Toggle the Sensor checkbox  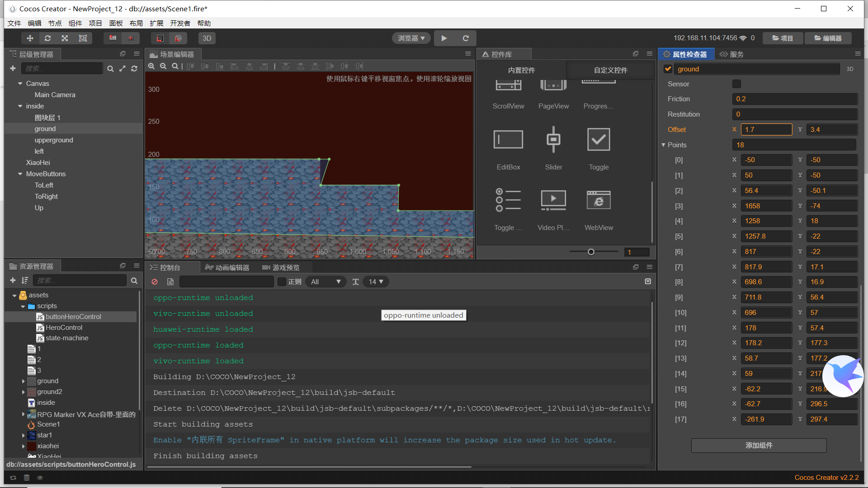[x=736, y=84]
